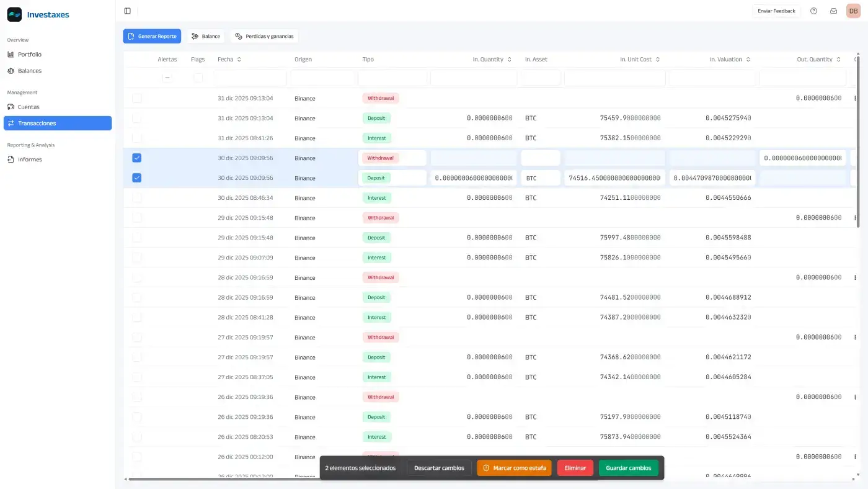Toggle the alerts filter indeterminate checkbox

(167, 78)
